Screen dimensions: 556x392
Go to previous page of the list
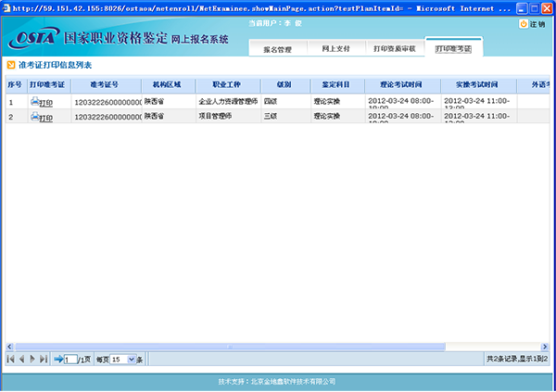click(x=21, y=359)
